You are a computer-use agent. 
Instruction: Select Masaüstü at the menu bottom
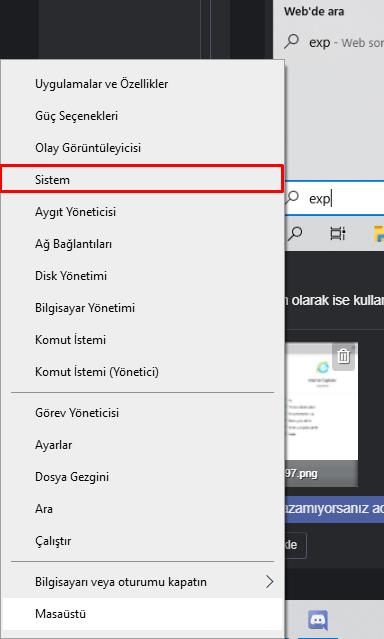coord(142,614)
